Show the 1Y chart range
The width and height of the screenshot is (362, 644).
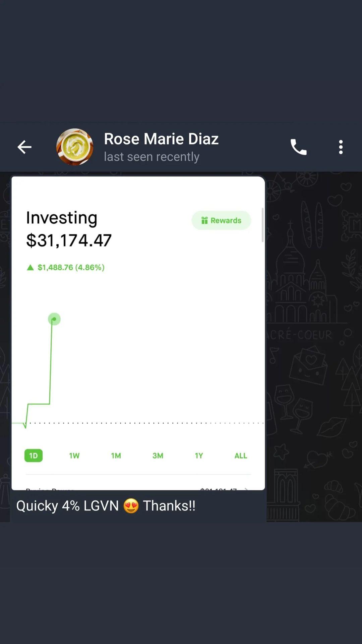pos(199,455)
